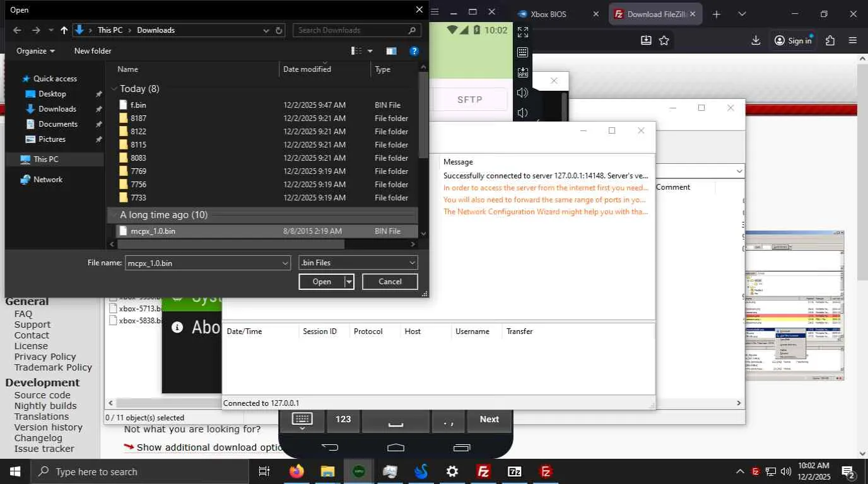The image size is (868, 484).
Task: Select the SFTP option in emulator
Action: click(x=469, y=100)
